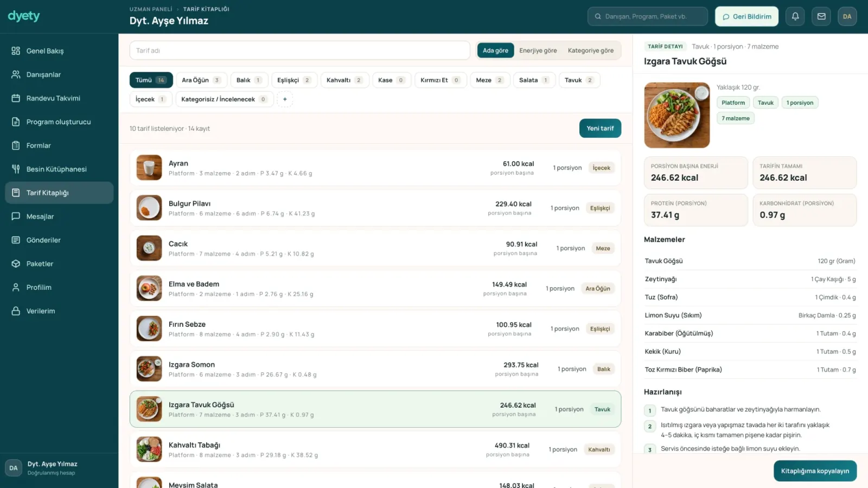Click the Gönderiler list icon
The image size is (868, 488).
tap(16, 240)
